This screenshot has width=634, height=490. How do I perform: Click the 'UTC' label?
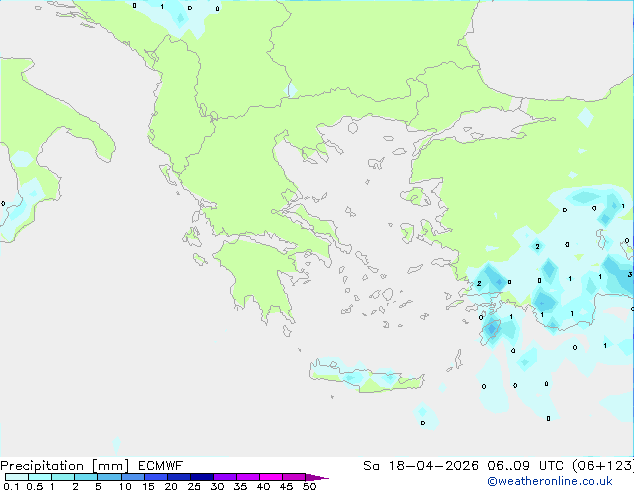[552, 466]
